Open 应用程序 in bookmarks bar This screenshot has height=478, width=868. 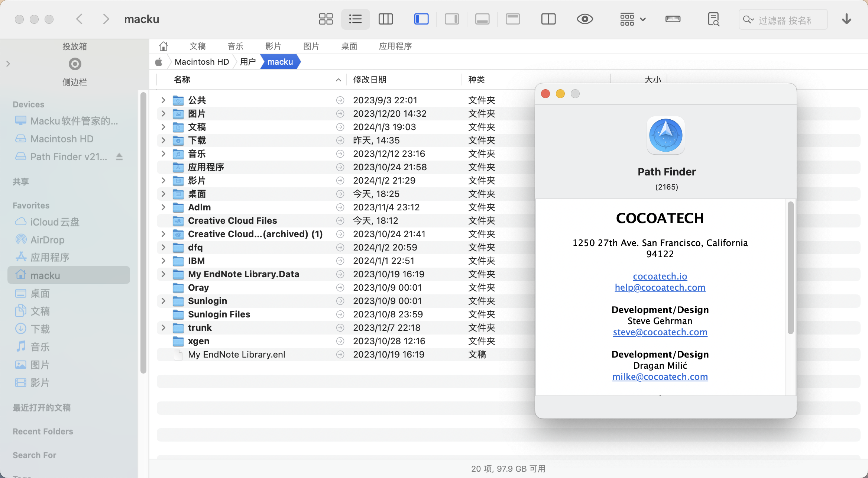[395, 46]
